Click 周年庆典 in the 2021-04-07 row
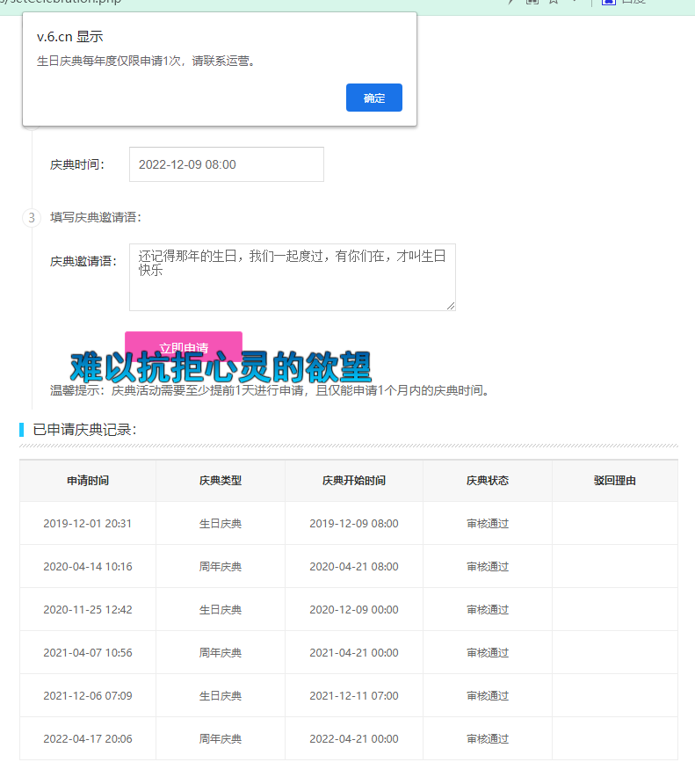 pos(221,652)
